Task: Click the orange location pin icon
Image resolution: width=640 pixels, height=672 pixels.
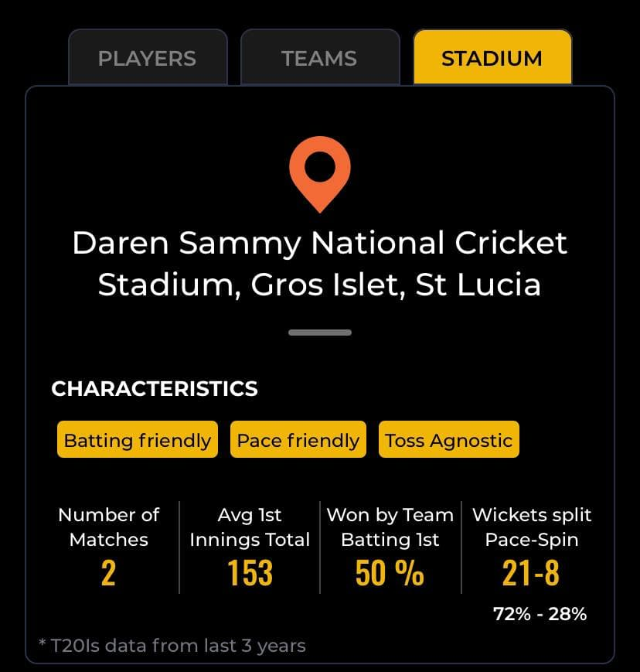Action: click(320, 175)
